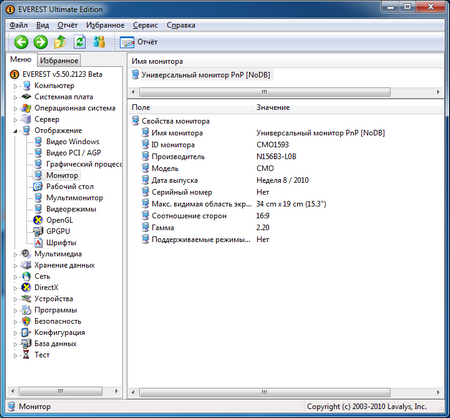Expand the Операционная система node

click(15, 108)
